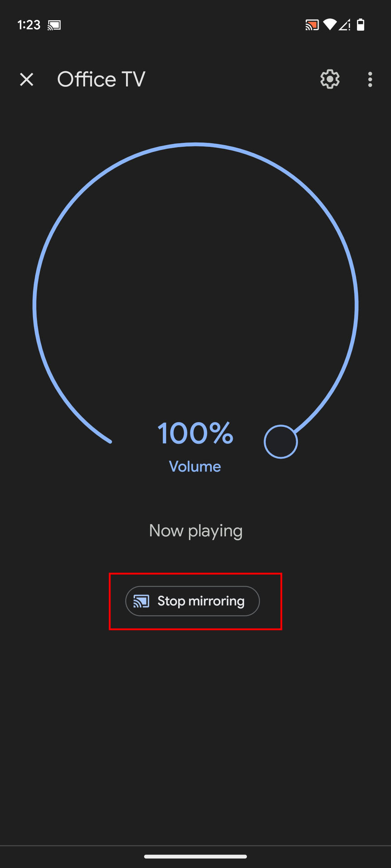Open the three-dot overflow menu

coord(370,80)
